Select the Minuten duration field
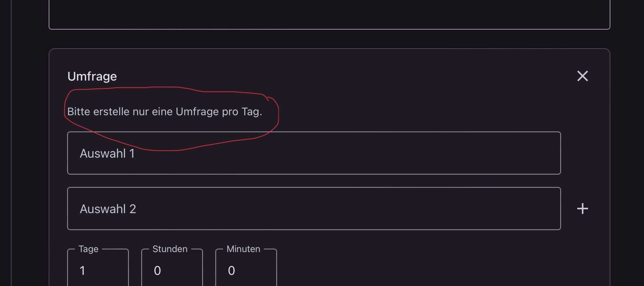 pos(246,270)
